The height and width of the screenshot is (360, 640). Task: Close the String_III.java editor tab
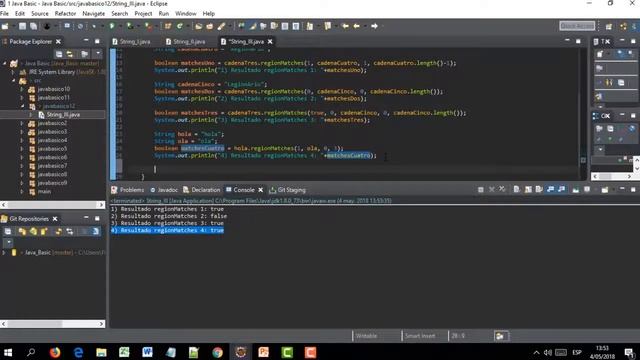click(270, 41)
